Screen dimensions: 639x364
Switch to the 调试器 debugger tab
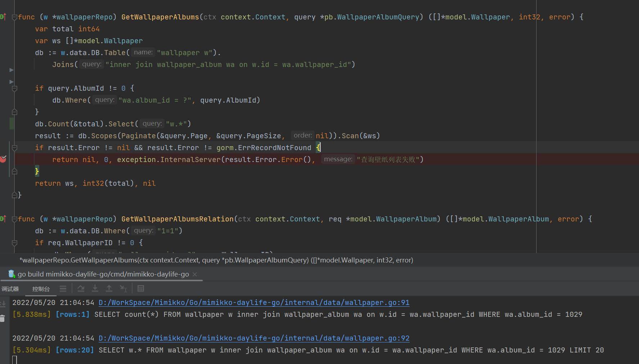tap(10, 289)
